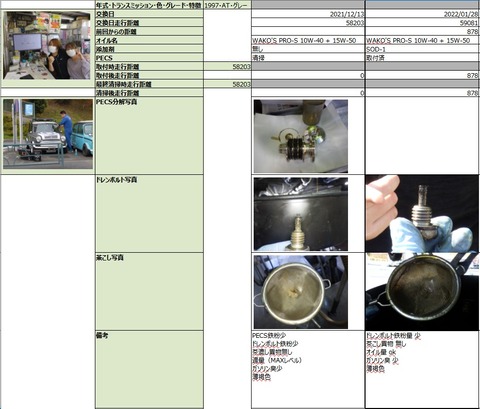480x409 pixels.
Task: Select the row label PECS分解写真
Action: coord(149,136)
